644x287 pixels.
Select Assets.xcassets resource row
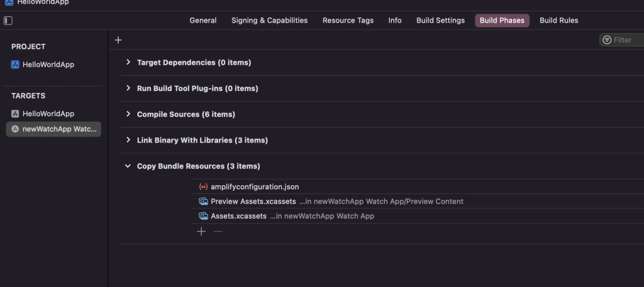tap(418, 216)
